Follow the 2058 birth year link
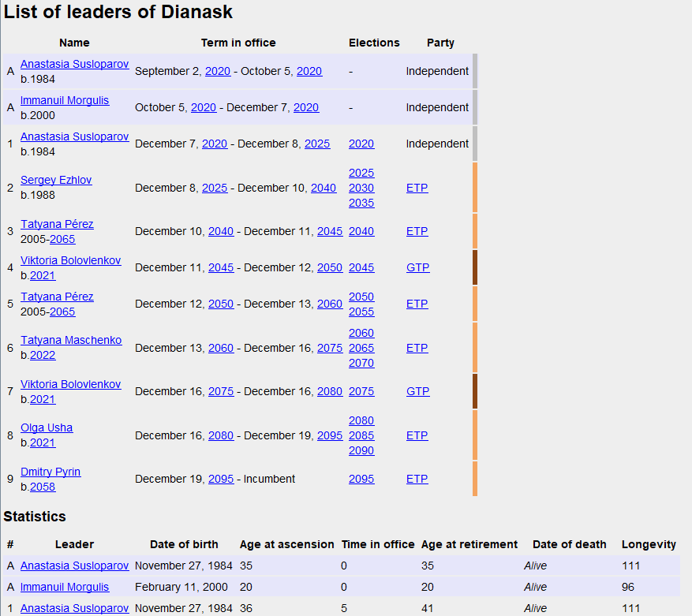692x616 pixels. [43, 487]
